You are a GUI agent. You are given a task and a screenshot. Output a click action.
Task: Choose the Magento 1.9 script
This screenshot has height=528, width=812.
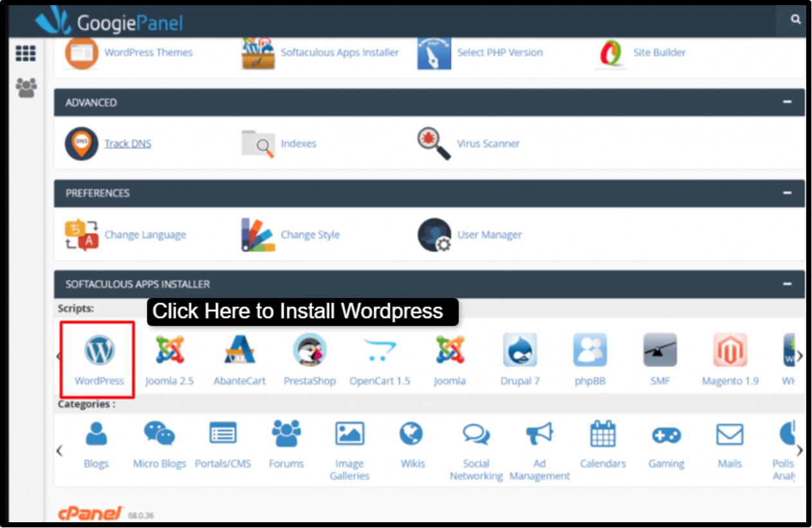tap(730, 357)
